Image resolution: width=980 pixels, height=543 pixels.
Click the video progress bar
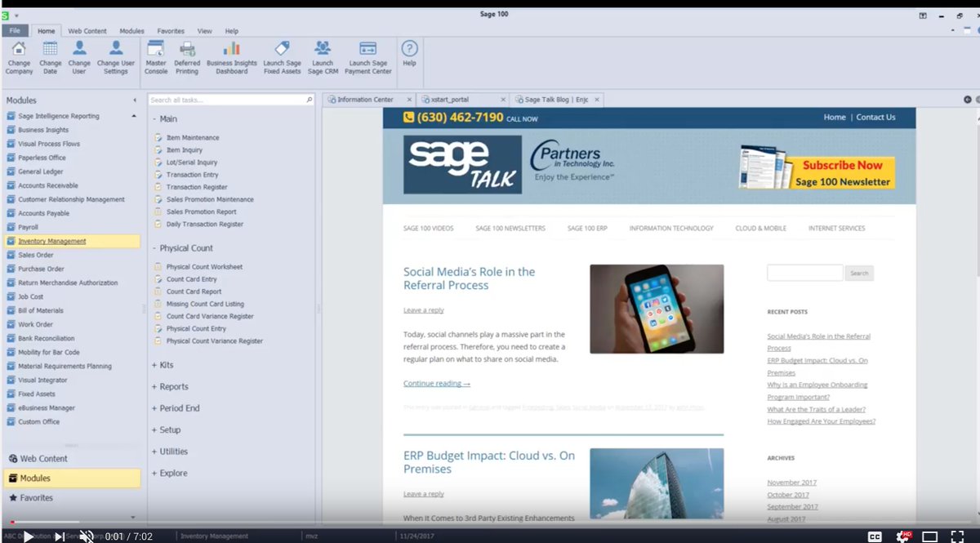490,522
